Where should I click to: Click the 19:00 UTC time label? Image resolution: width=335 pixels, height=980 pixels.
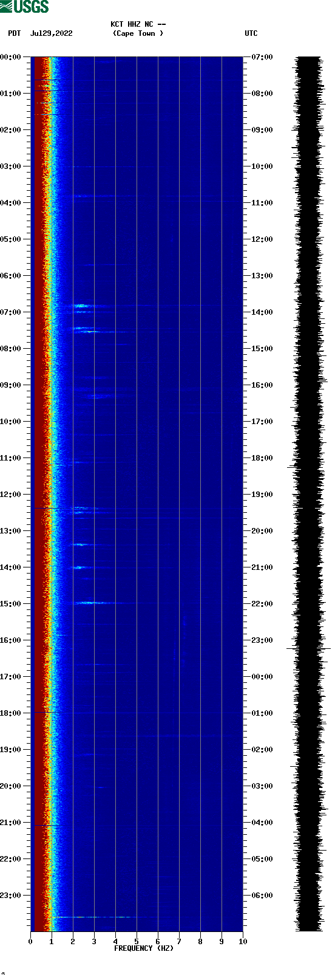(x=262, y=495)
